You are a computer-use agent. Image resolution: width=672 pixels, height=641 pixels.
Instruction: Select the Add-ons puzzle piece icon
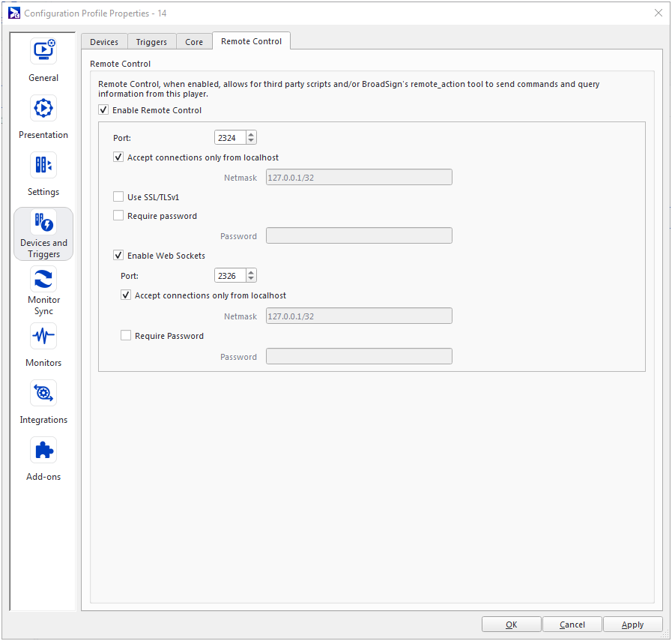(43, 451)
